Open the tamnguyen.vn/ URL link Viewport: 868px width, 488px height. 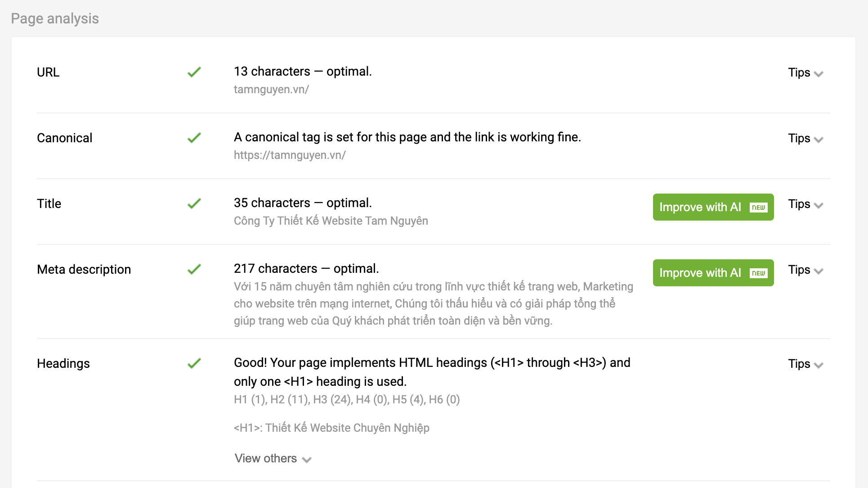271,90
